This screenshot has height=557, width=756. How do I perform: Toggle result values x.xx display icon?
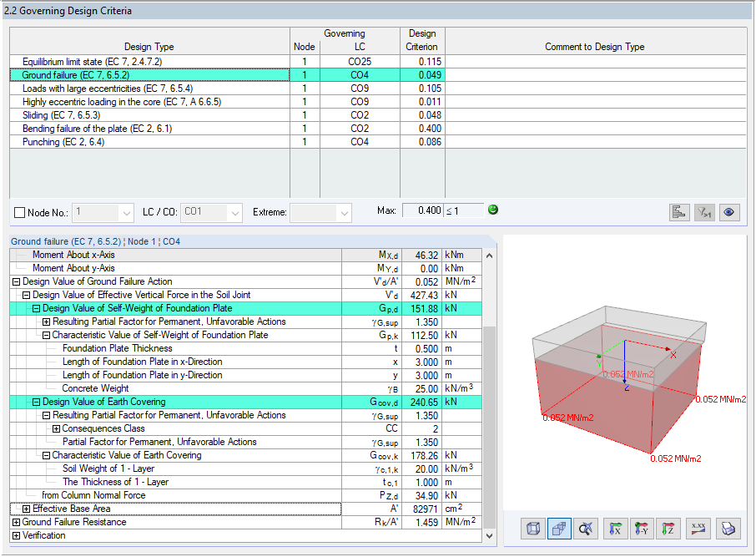point(698,529)
